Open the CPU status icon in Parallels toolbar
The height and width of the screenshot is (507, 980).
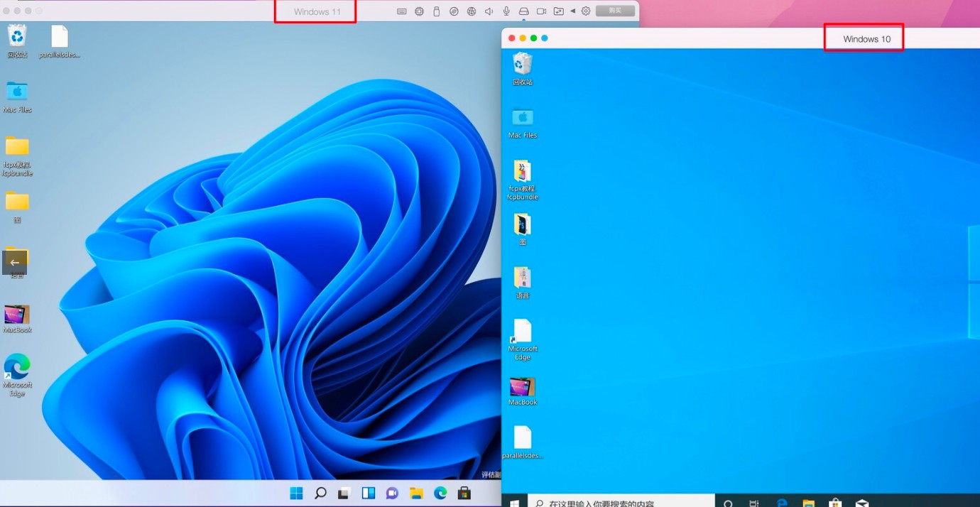pos(419,11)
